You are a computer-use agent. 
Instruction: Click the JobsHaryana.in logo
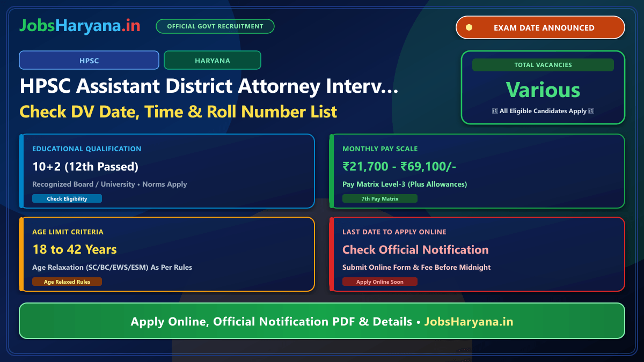tap(80, 26)
